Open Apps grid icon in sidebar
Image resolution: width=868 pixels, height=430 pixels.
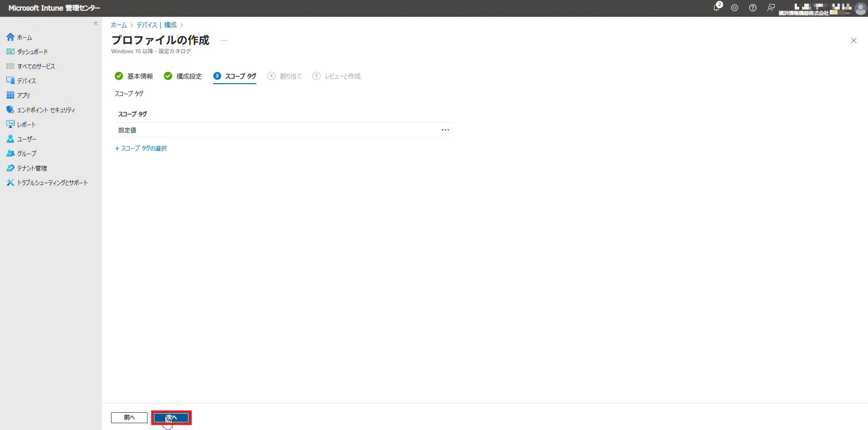point(10,95)
